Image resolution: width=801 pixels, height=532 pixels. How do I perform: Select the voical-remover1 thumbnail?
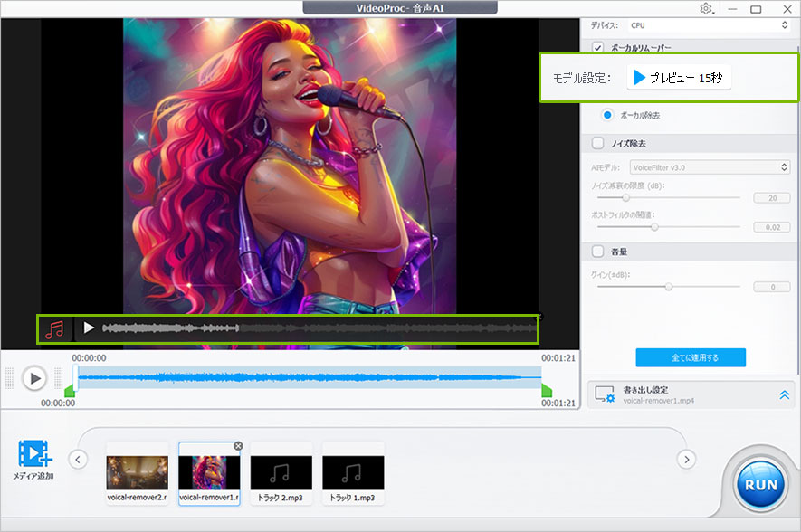(209, 473)
